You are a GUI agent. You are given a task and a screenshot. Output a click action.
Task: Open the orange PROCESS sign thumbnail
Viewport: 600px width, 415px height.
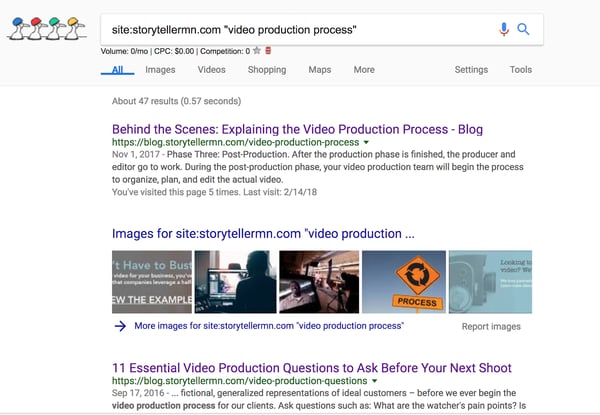coord(404,282)
